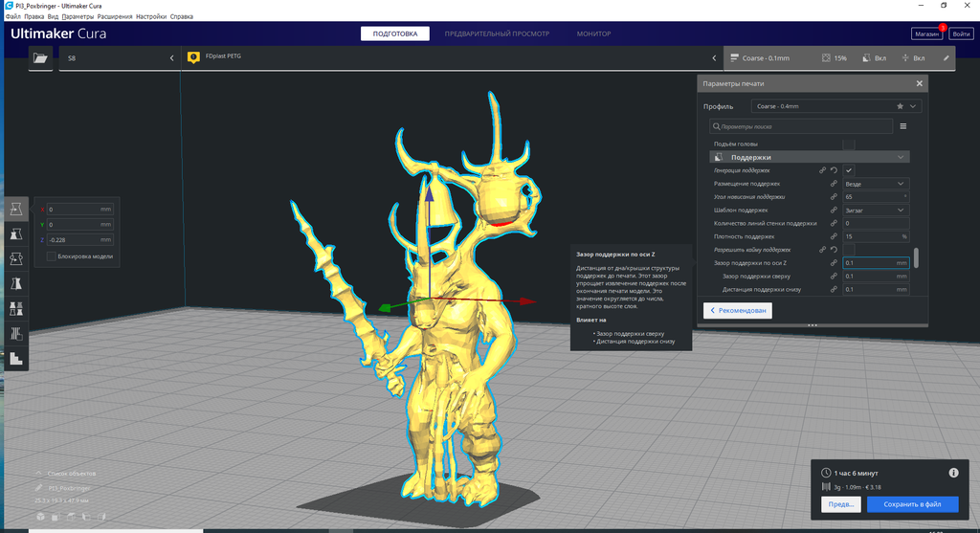Open the settings visibility hamburger menu
This screenshot has width=980, height=533.
tap(902, 125)
